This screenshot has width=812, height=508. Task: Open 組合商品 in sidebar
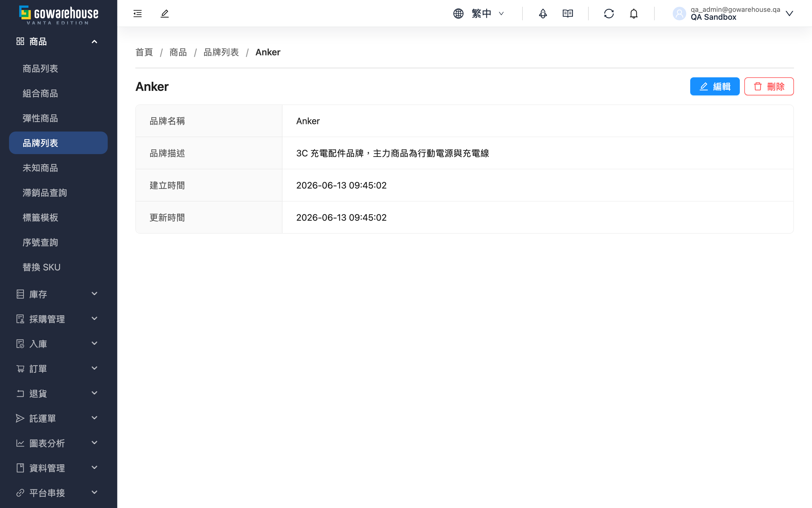tap(58, 93)
